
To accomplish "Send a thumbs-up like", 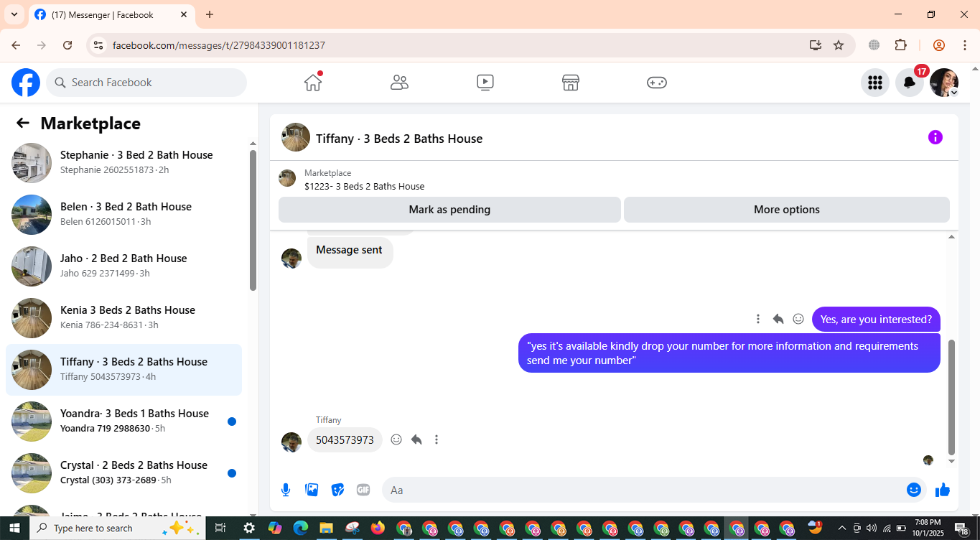I will 943,490.
